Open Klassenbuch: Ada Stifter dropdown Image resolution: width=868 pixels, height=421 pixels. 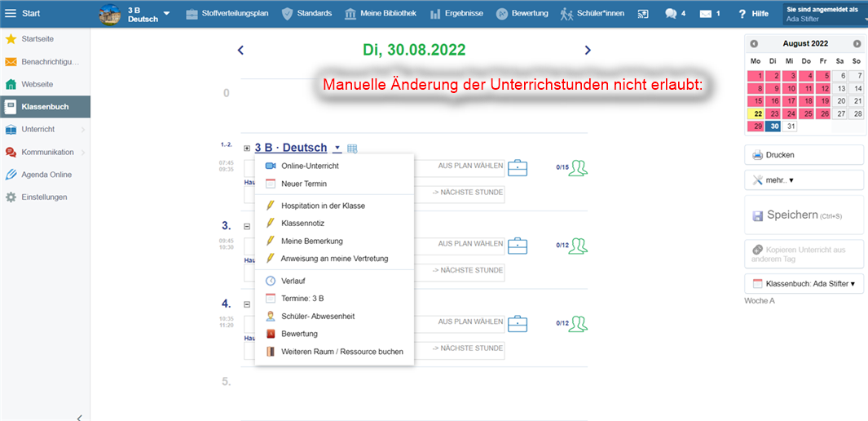pyautogui.click(x=804, y=284)
